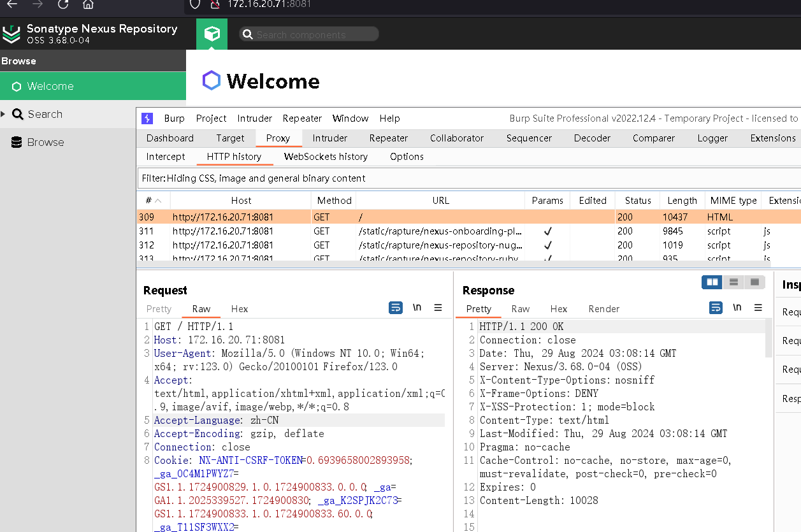Open the Nexus Browse cube icon in header
Screen dimensions: 801x532
[212, 34]
